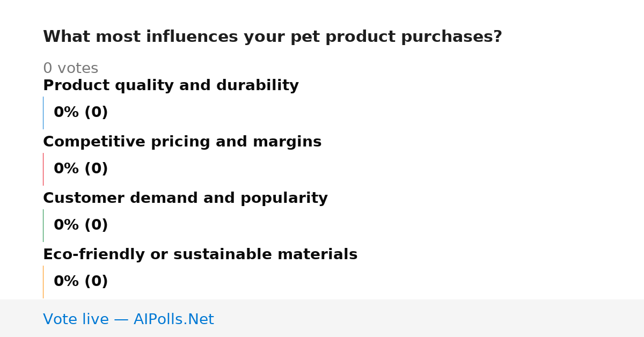
Task: Open the Vote live — AIPolls.Net link
Action: coord(128,319)
